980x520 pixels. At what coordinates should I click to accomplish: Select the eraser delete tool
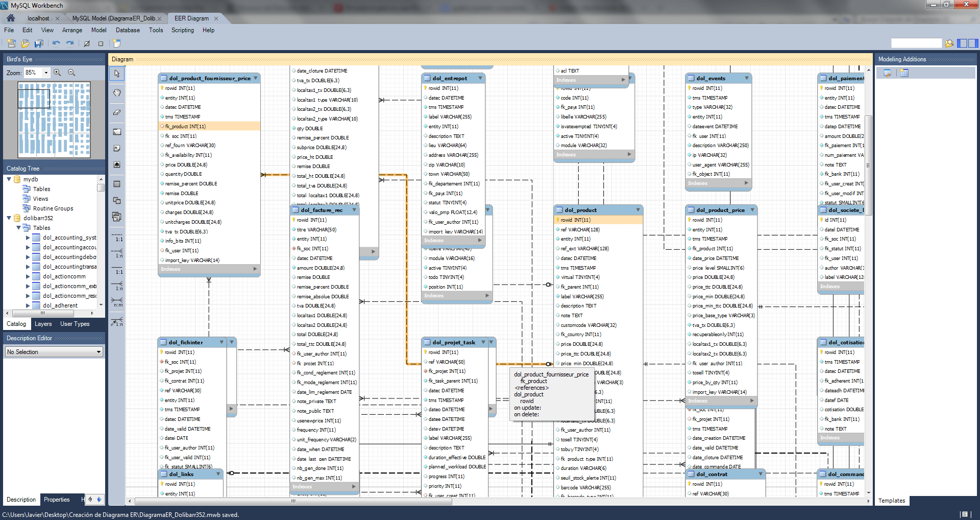[117, 112]
